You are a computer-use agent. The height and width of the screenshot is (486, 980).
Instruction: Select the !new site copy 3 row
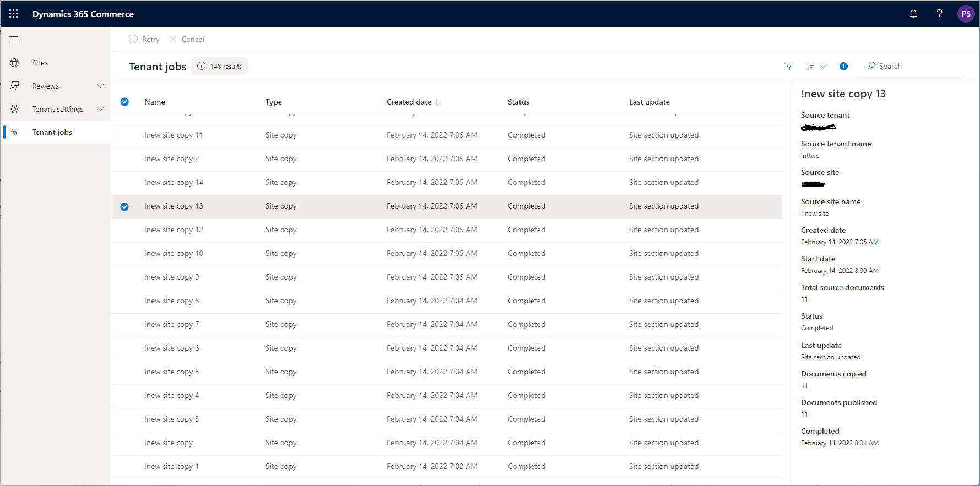click(x=446, y=419)
